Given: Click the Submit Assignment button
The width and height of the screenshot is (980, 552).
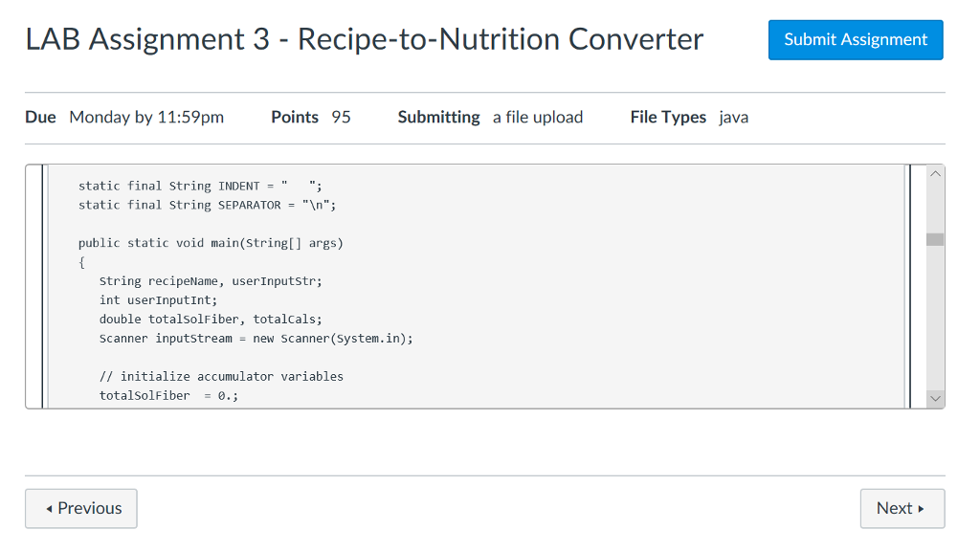Looking at the screenshot, I should click(x=855, y=39).
